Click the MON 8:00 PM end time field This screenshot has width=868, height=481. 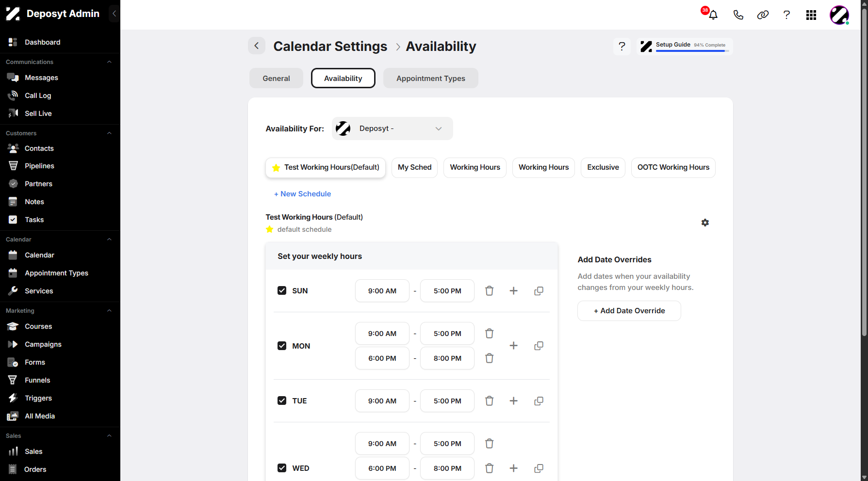point(447,358)
